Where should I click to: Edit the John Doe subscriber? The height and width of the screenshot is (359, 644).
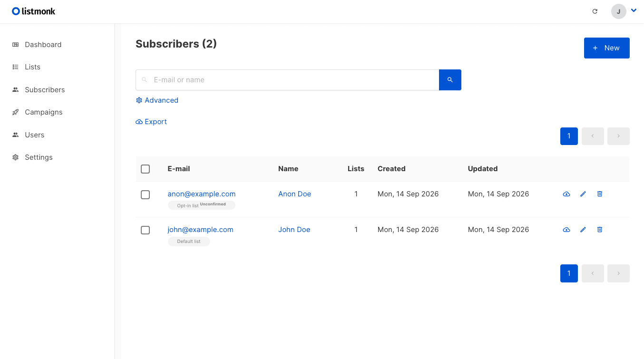click(583, 230)
